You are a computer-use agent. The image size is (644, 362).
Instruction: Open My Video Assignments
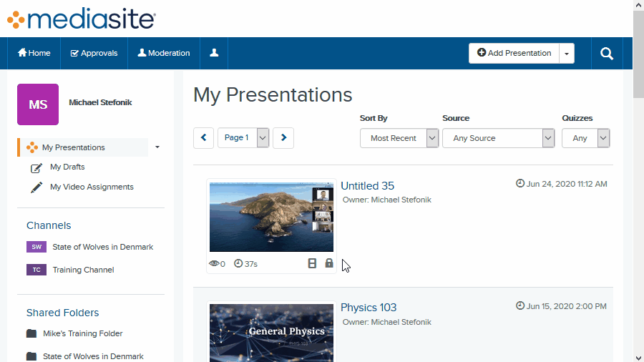(92, 187)
